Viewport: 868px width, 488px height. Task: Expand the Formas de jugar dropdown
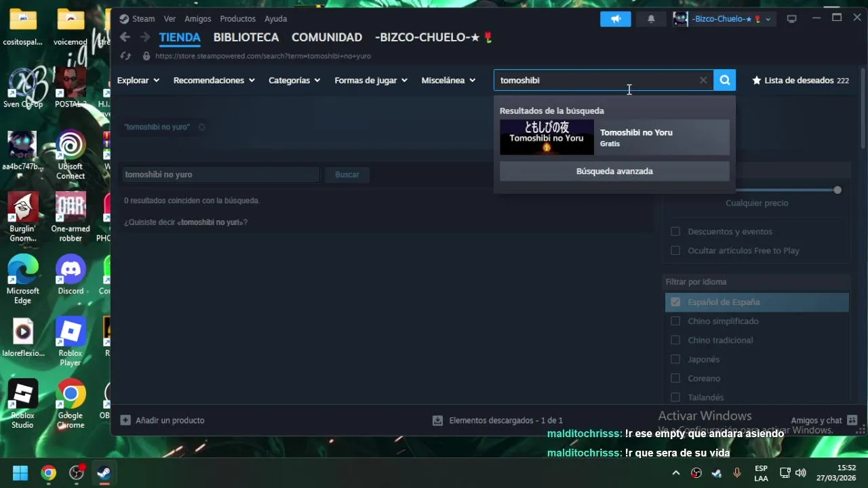coord(371,80)
